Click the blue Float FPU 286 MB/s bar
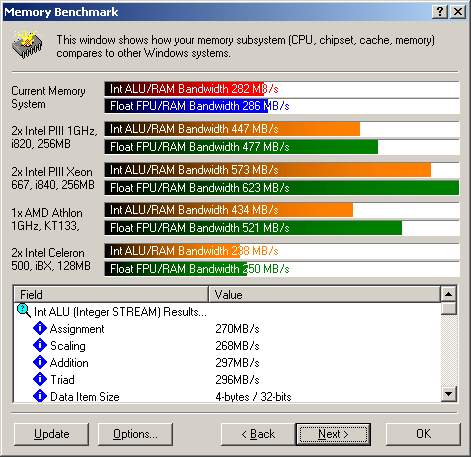This screenshot has height=457, width=471. (x=186, y=106)
